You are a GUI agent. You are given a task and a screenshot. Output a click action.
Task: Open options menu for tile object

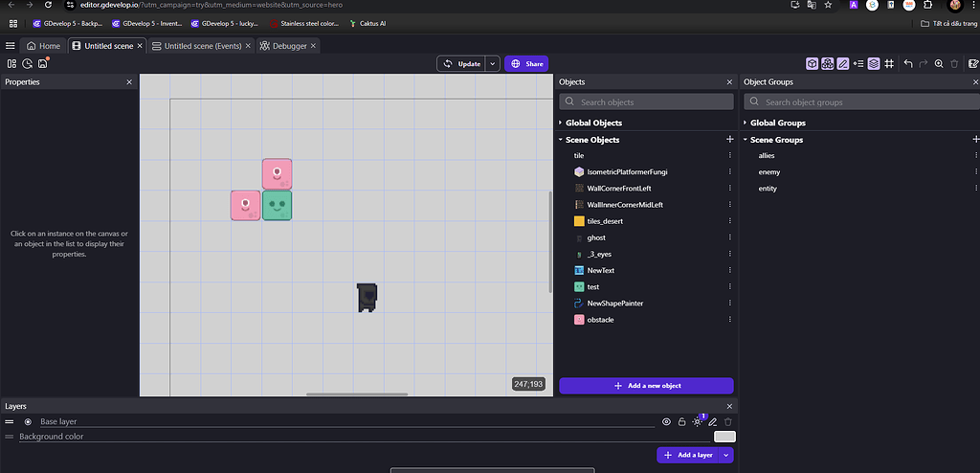(729, 155)
